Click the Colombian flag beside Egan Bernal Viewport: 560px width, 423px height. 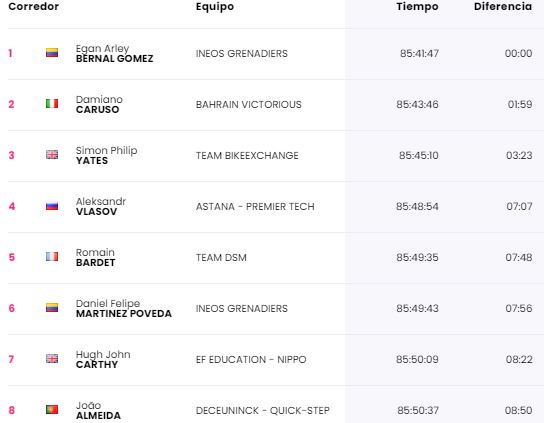click(52, 53)
